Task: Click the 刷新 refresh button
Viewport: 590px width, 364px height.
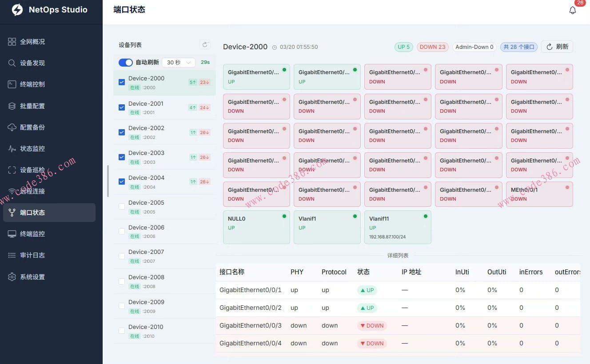Action: [557, 46]
